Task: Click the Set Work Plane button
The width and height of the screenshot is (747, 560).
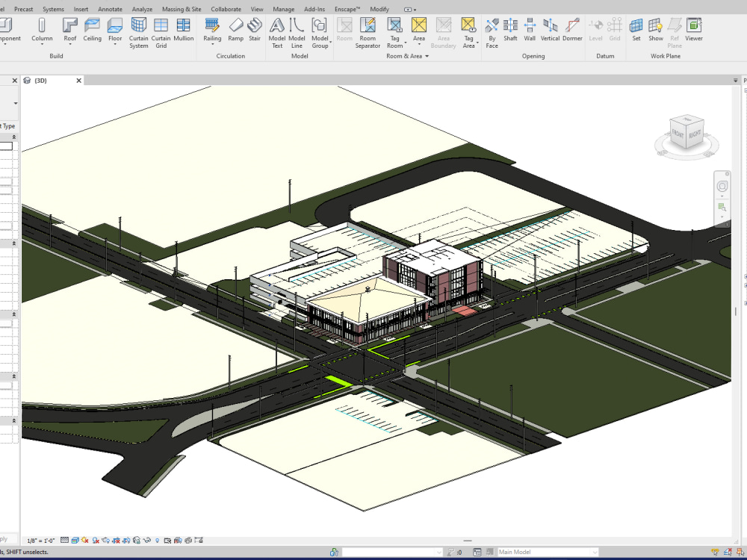Action: point(636,34)
